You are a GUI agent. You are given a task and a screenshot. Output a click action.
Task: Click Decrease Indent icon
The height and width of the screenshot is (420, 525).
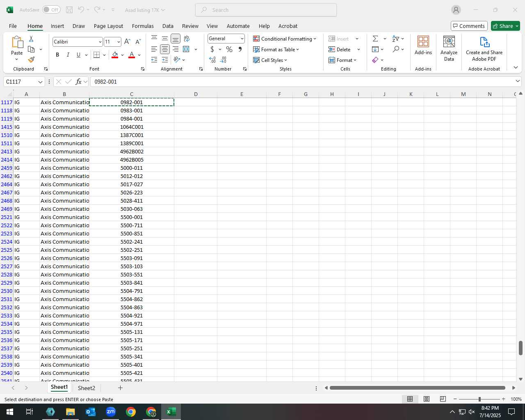154,60
